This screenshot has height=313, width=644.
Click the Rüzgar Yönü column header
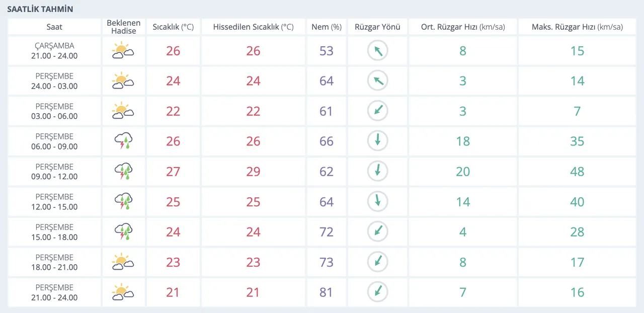(x=377, y=27)
